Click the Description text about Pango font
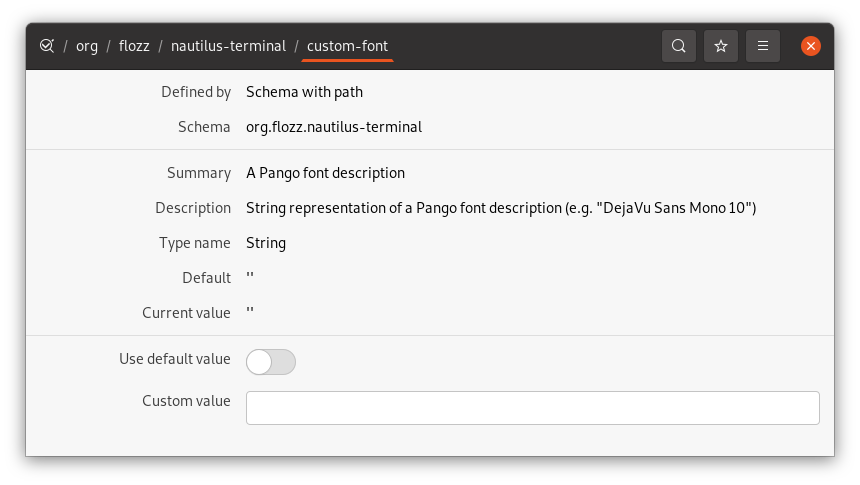The height and width of the screenshot is (485, 860). click(x=501, y=208)
